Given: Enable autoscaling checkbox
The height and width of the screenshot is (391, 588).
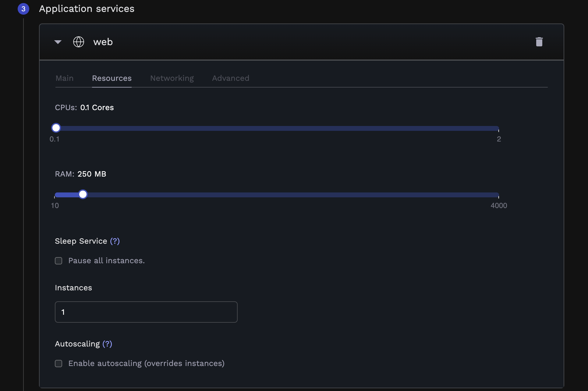Looking at the screenshot, I should [x=58, y=364].
